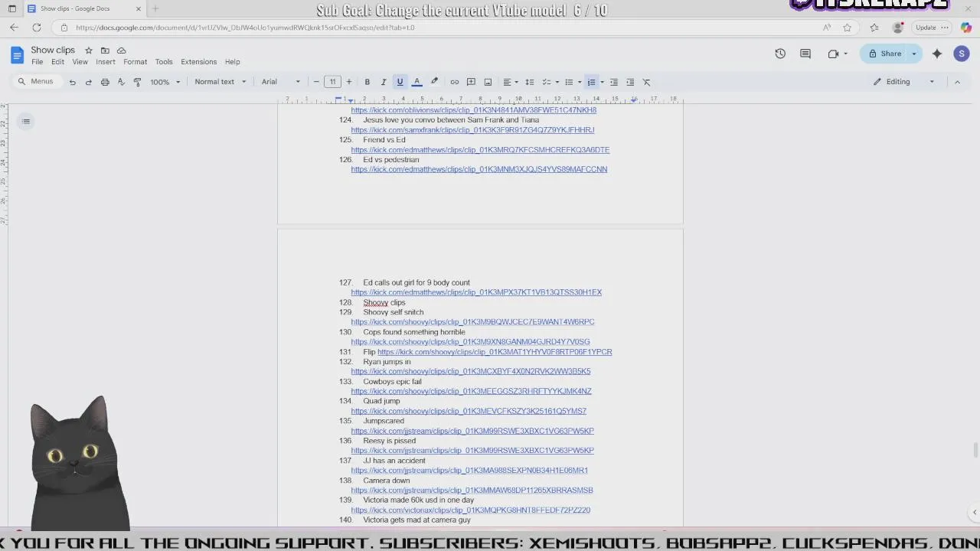Viewport: 980px width, 551px height.
Task: Open the File menu
Action: (37, 62)
